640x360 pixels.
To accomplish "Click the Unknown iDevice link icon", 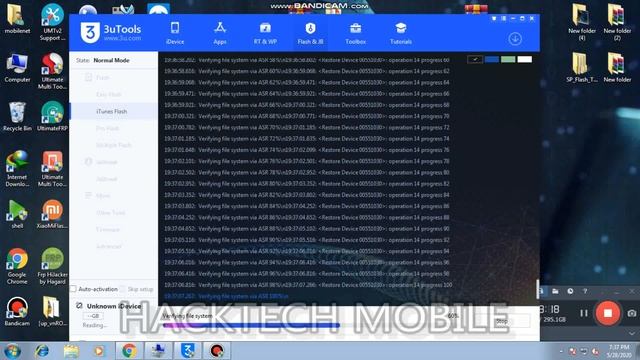I will [x=79, y=306].
